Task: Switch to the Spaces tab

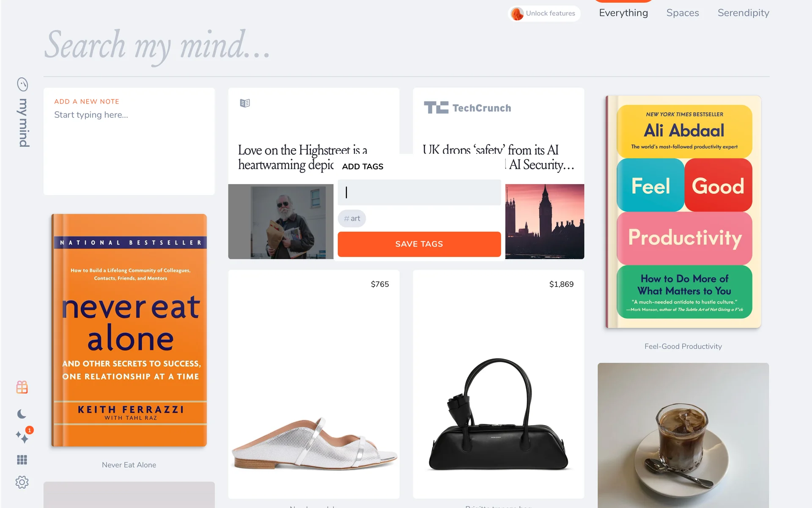Action: tap(683, 13)
